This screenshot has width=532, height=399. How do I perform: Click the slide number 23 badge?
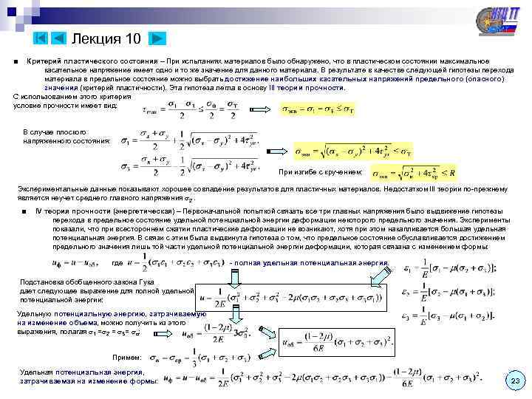click(x=515, y=381)
